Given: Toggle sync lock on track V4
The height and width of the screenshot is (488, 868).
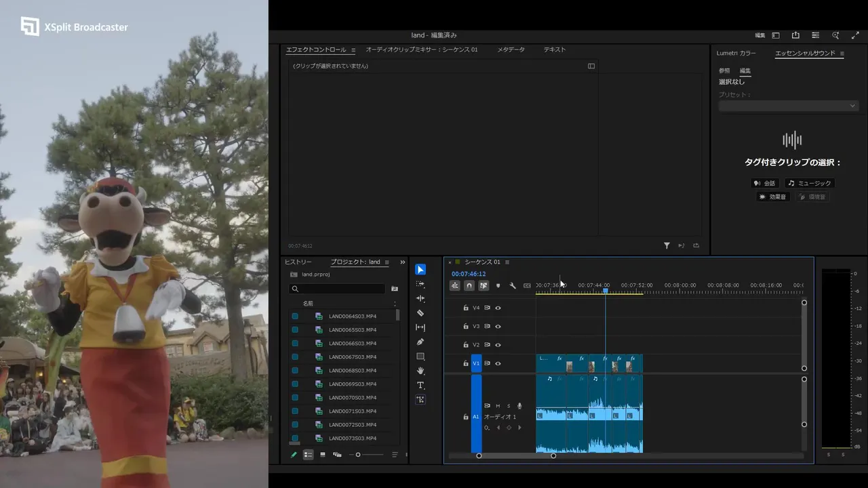Looking at the screenshot, I should pos(487,308).
